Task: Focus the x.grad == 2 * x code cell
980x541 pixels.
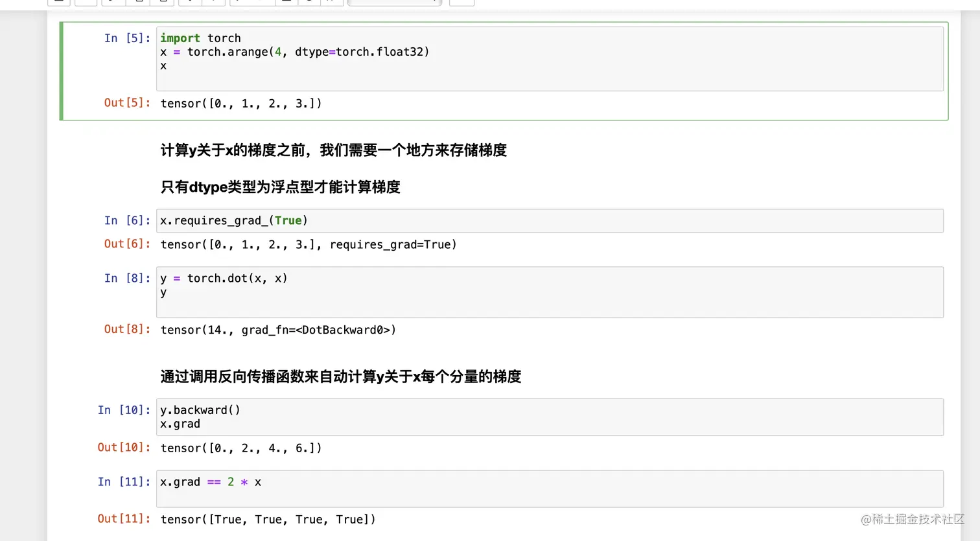Action: [550, 489]
